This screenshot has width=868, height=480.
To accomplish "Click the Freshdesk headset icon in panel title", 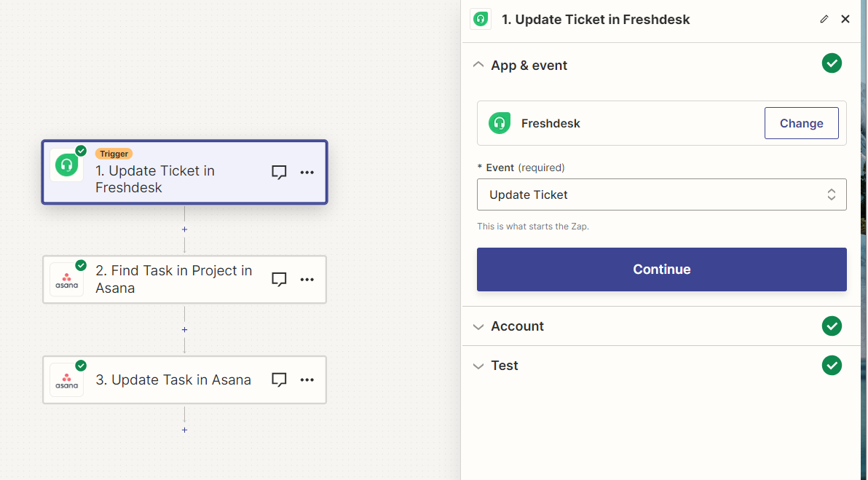I will point(481,20).
